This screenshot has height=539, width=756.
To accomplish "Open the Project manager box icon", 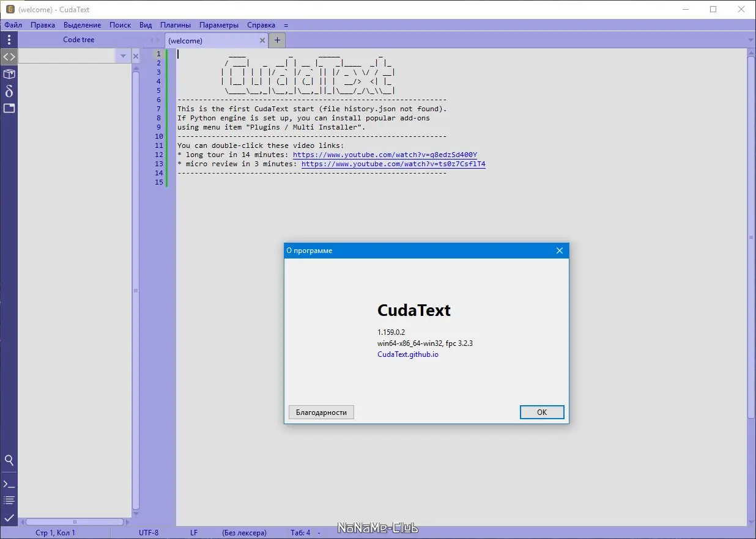I will pos(9,74).
